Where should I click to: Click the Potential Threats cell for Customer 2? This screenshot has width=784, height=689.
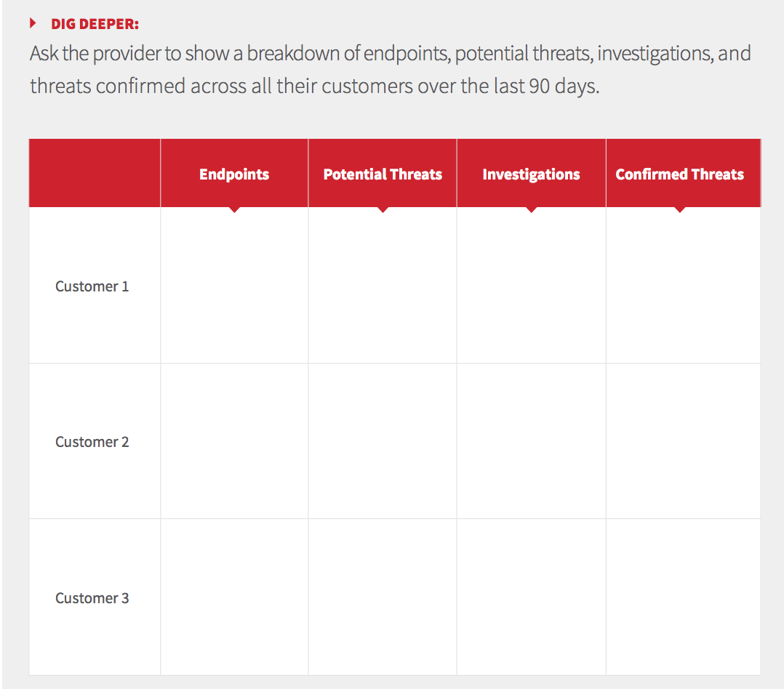click(x=383, y=442)
